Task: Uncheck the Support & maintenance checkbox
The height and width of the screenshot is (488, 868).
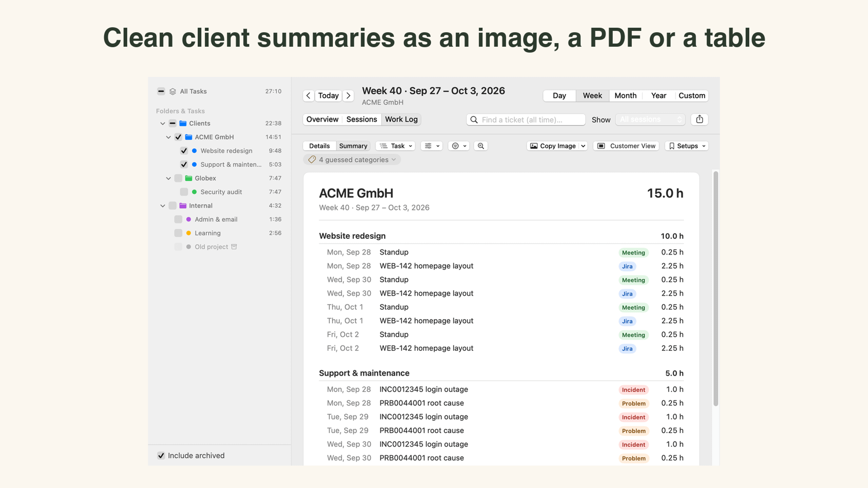Action: [x=184, y=164]
